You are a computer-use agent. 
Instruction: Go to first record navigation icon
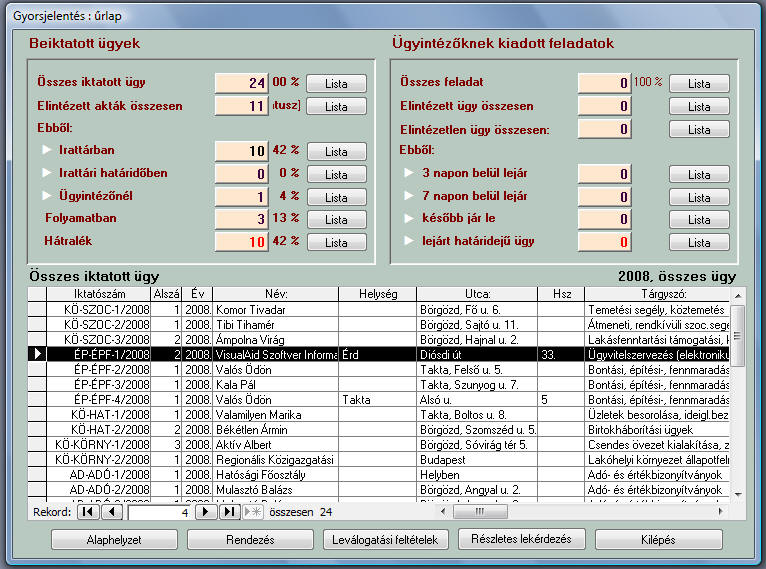[88, 512]
